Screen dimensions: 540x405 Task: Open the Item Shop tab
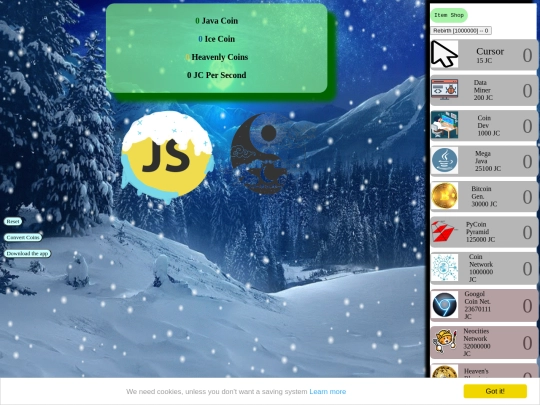pos(449,15)
